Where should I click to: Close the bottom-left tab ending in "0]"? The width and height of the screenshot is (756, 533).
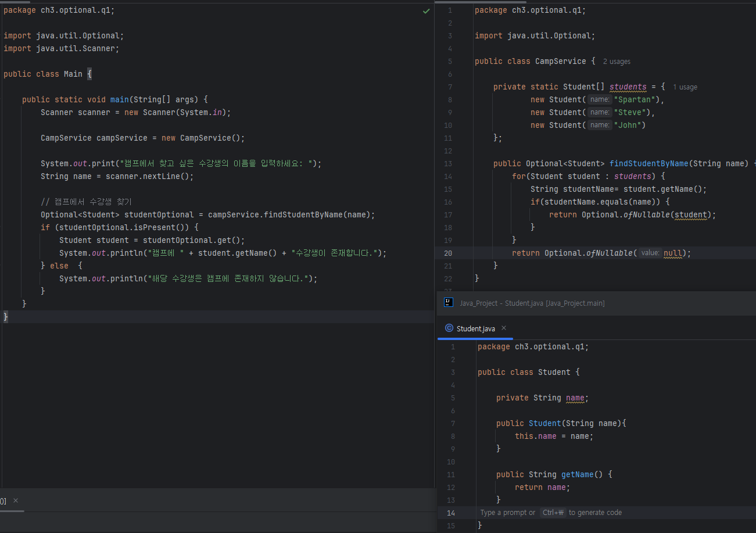click(16, 500)
